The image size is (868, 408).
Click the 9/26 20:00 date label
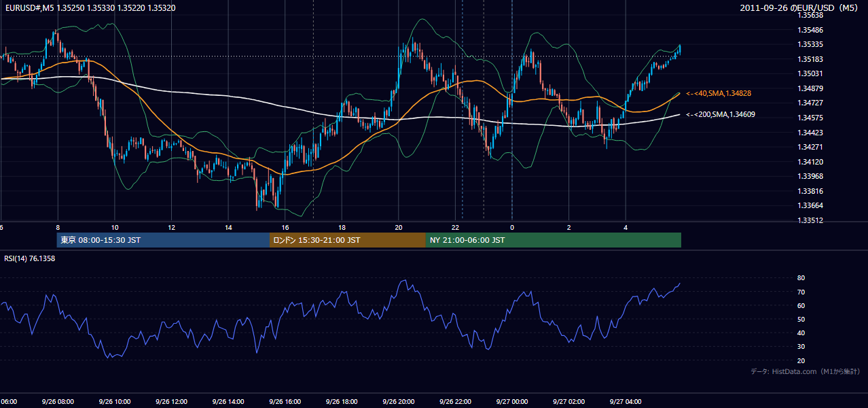coord(397,402)
